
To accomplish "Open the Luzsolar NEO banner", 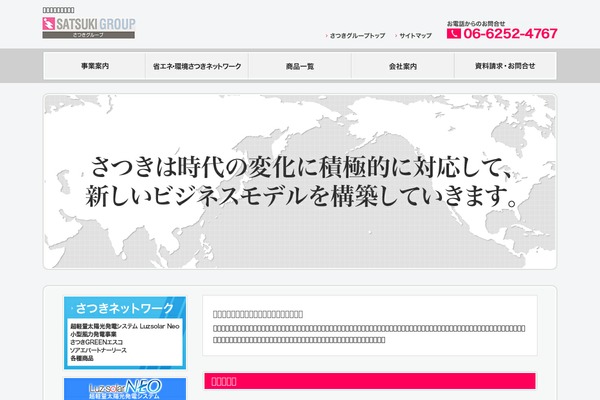I will [125, 389].
